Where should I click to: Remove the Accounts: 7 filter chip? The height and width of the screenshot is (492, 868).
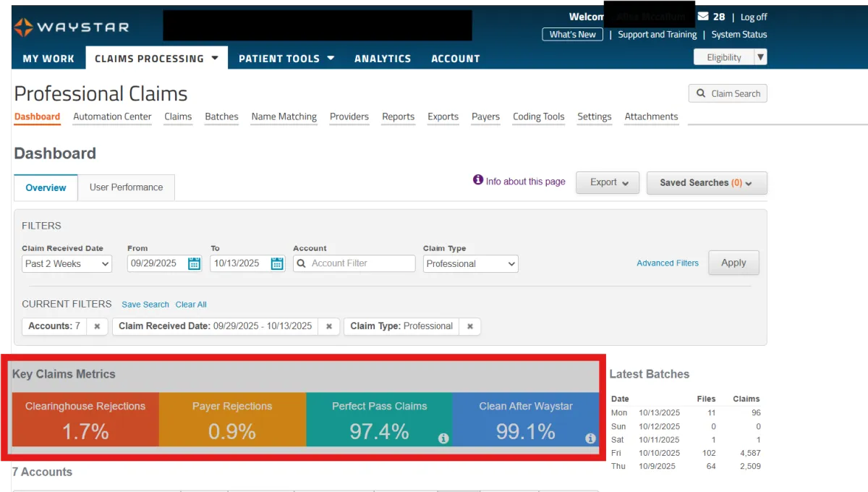tap(97, 326)
